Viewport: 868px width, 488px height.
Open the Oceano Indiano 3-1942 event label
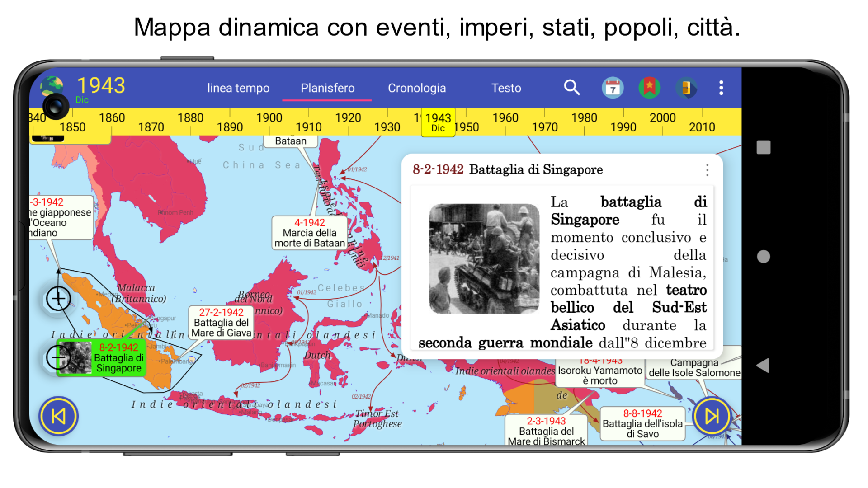click(x=61, y=217)
